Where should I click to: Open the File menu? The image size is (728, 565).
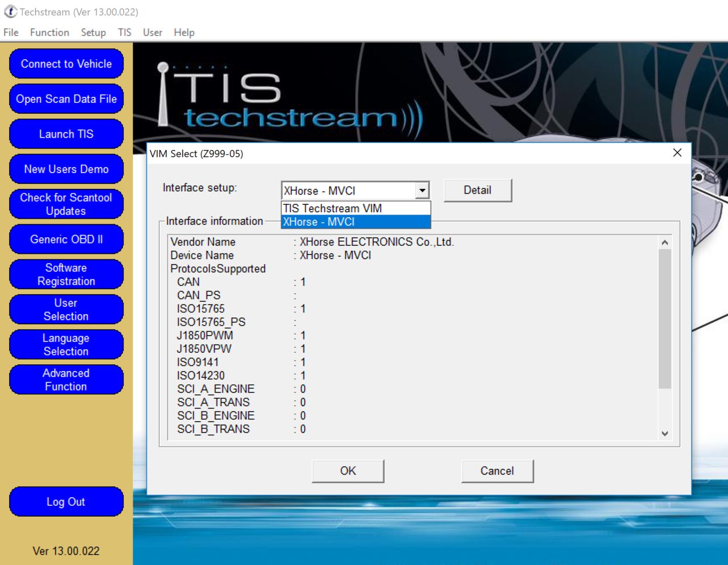[x=11, y=32]
